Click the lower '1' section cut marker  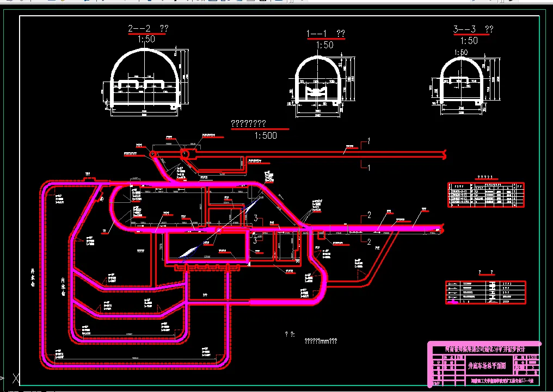pos(368,167)
